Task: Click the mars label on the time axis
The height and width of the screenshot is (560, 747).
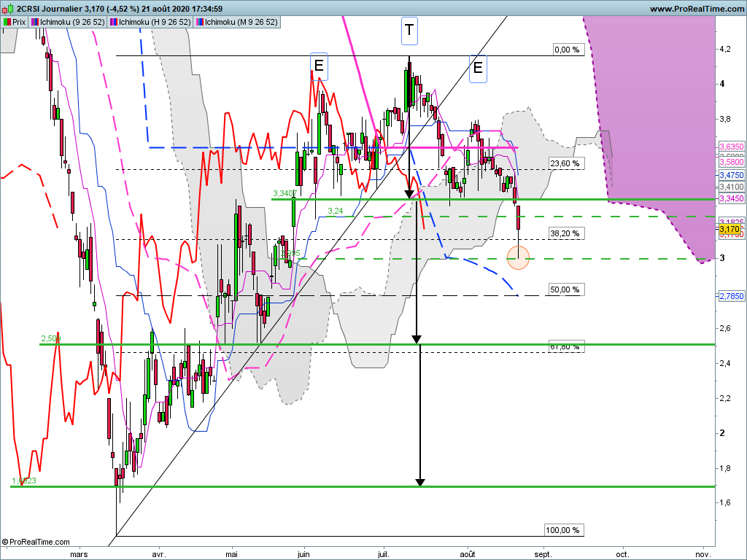Action: (x=79, y=554)
